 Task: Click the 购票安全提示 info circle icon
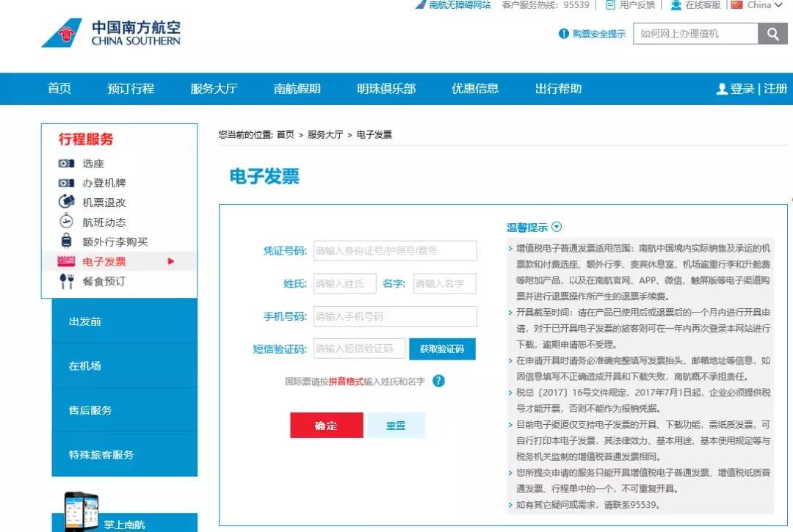pyautogui.click(x=562, y=33)
